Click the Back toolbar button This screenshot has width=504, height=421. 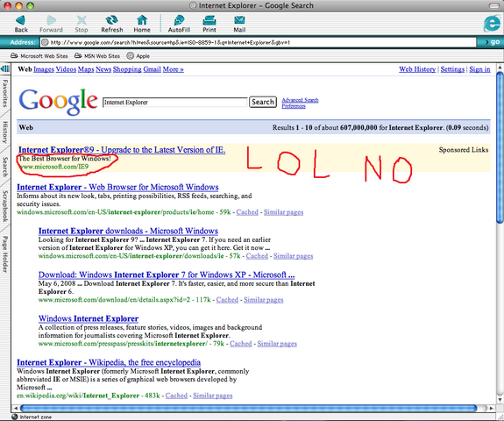click(21, 24)
